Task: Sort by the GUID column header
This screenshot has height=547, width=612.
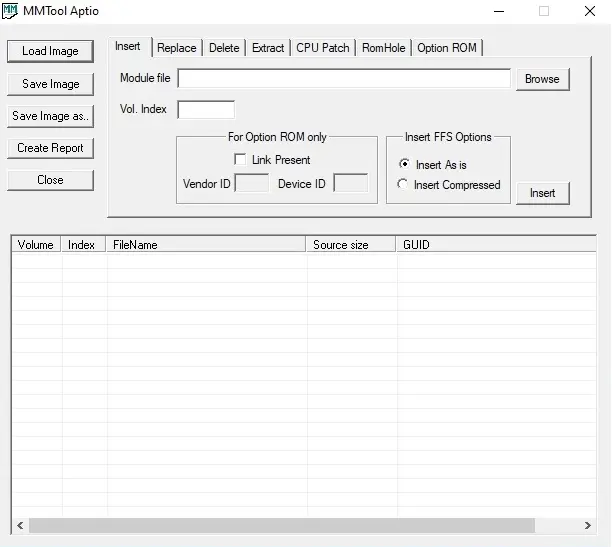Action: click(496, 244)
